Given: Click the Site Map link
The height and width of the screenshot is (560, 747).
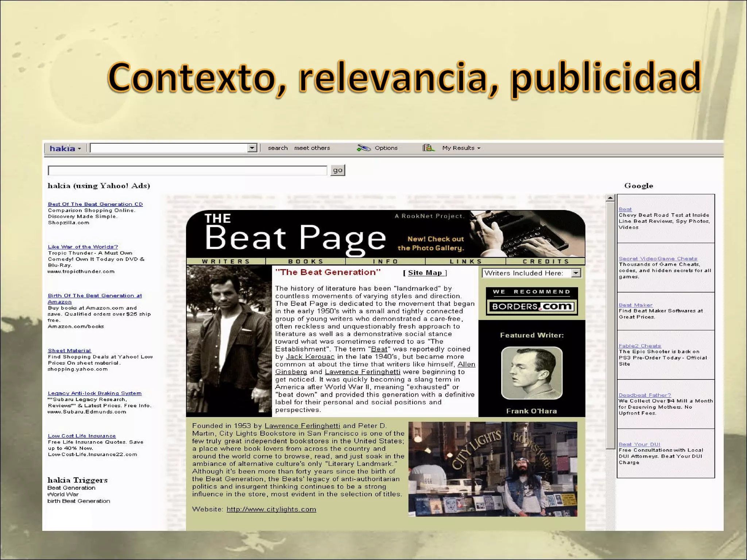Looking at the screenshot, I should 425,273.
